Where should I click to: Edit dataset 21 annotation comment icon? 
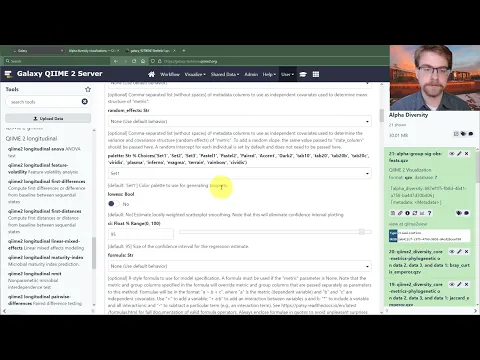pos(467,213)
